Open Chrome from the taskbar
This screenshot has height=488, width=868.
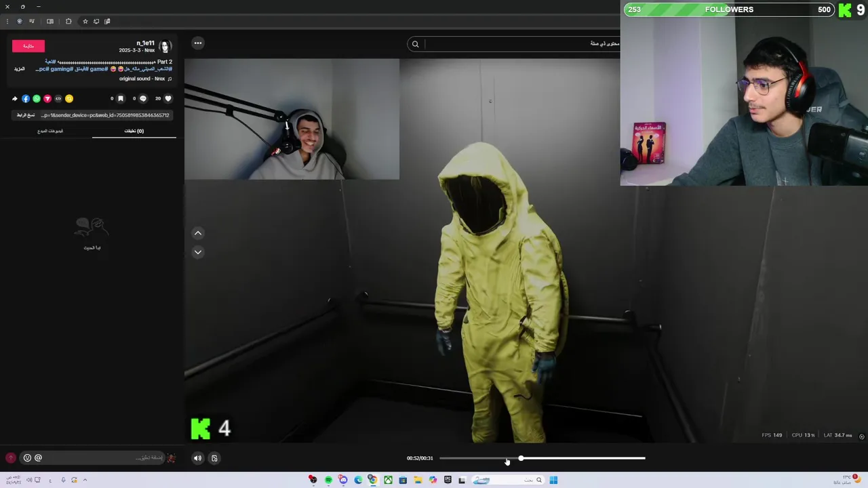373,480
